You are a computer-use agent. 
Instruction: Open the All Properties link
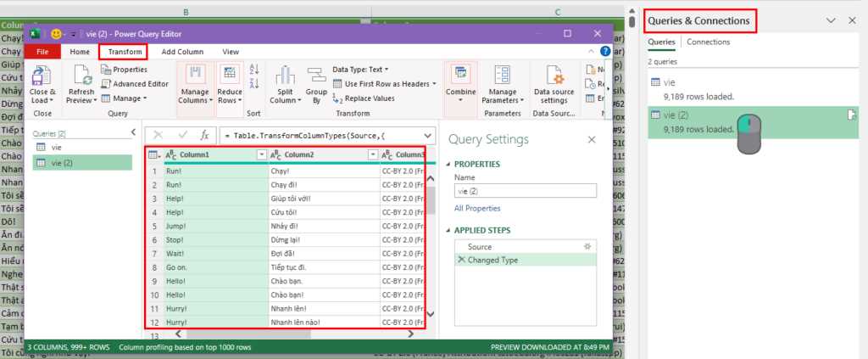[x=477, y=208]
